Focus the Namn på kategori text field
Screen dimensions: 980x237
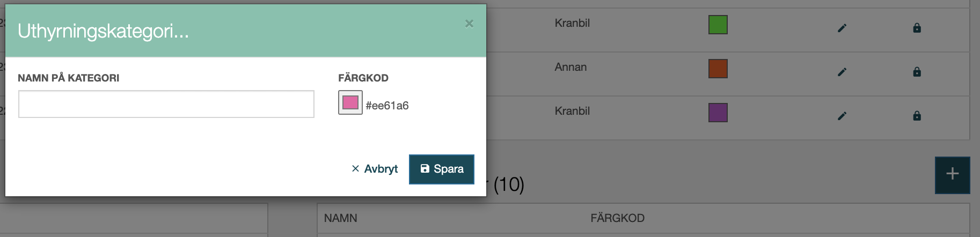click(166, 104)
